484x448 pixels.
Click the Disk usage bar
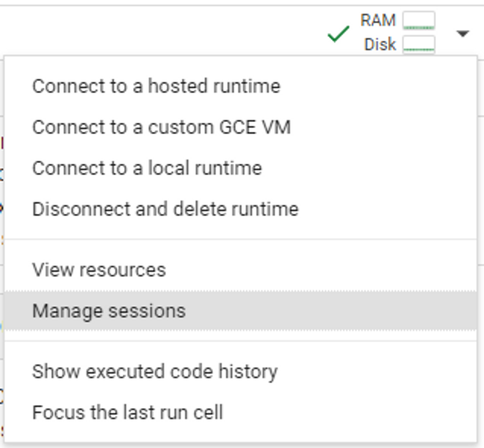(x=419, y=44)
